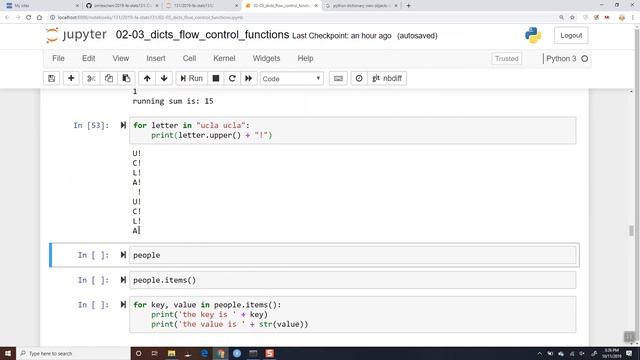This screenshot has width=640, height=360.
Task: Open the Widgets menu
Action: tap(266, 58)
